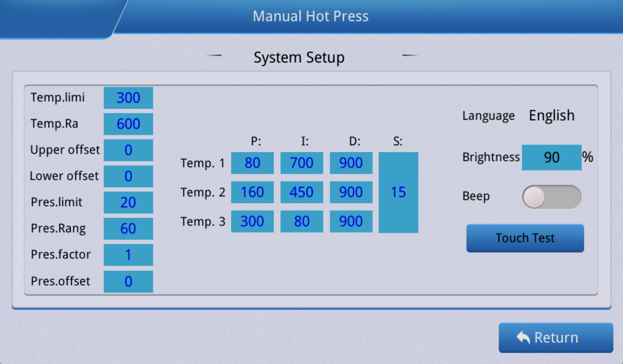
Task: Edit Temp. 1 I value
Action: 301,163
